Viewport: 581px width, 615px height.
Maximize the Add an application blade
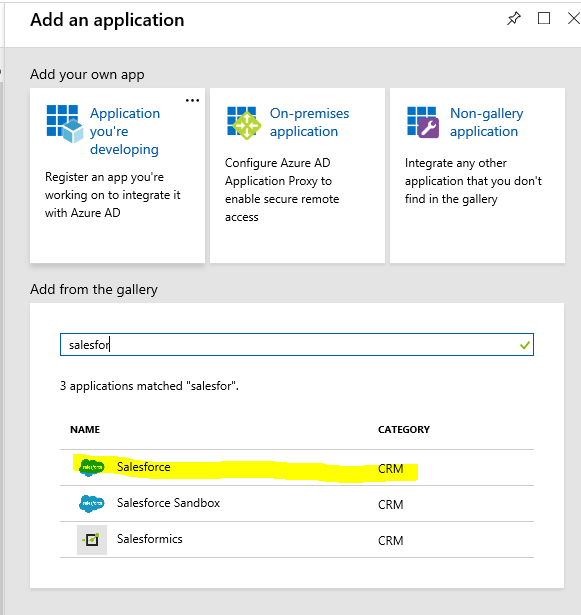click(543, 18)
